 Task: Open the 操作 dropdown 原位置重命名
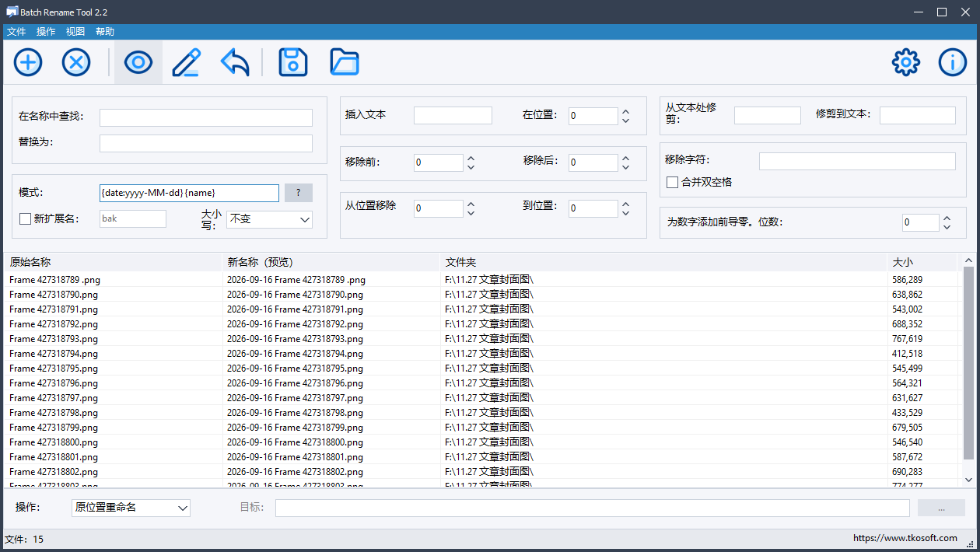coord(131,507)
